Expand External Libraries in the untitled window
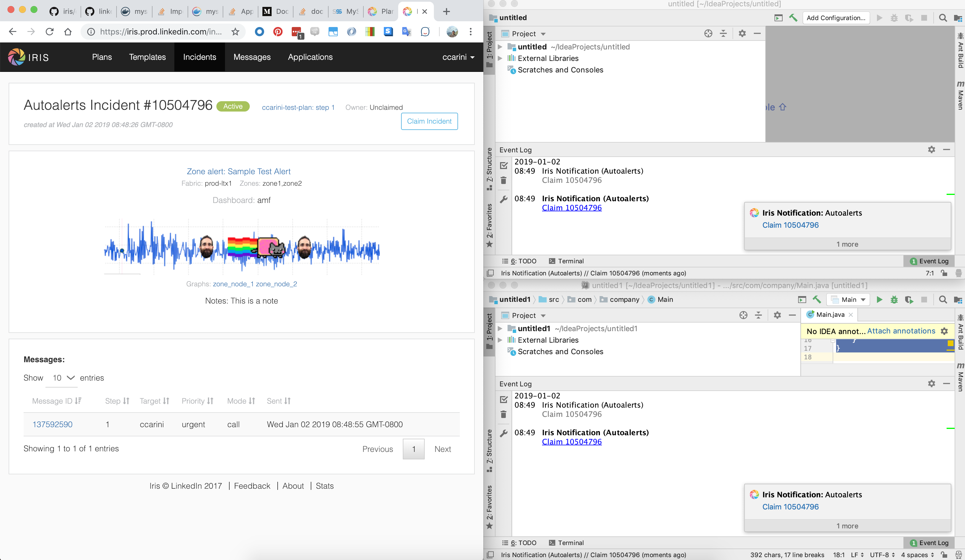The image size is (965, 560). coord(500,58)
